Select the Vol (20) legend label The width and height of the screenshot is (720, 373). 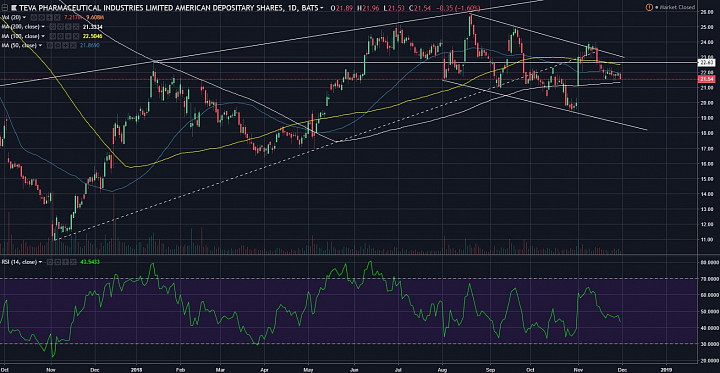[x=11, y=17]
